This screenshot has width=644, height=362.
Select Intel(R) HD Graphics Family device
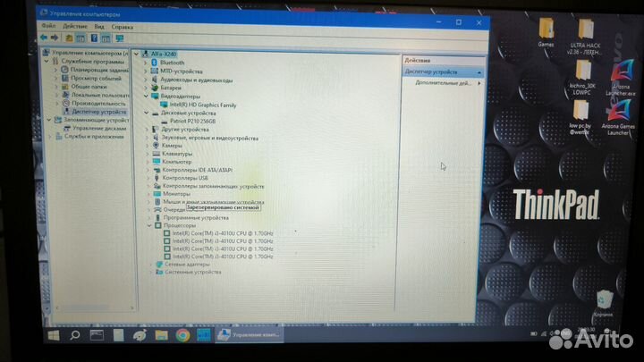click(203, 105)
